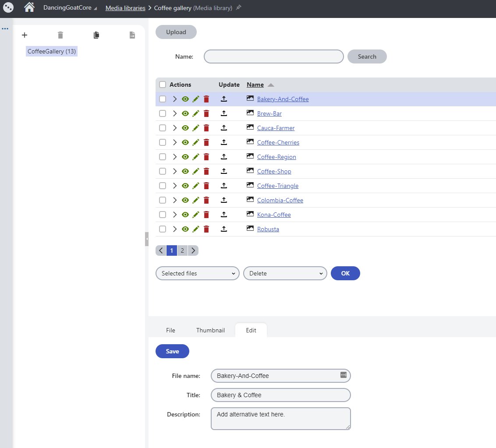Open the Selected files dropdown
This screenshot has height=448, width=496.
tap(198, 273)
